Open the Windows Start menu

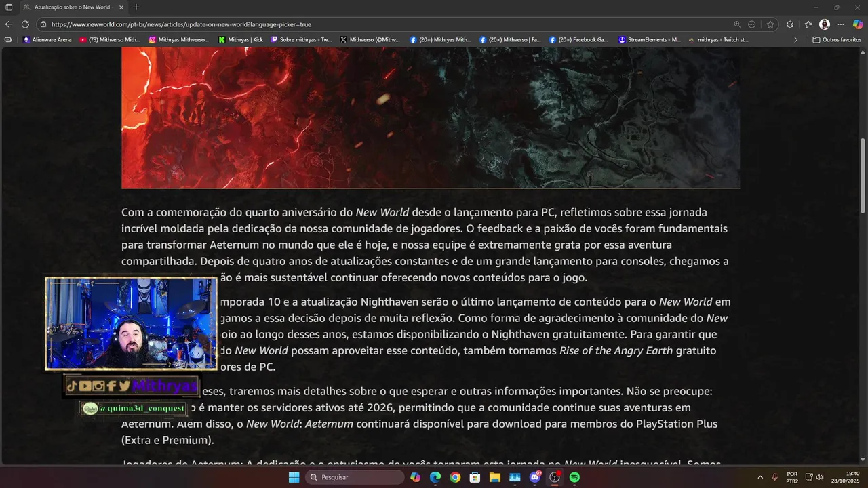click(x=294, y=477)
